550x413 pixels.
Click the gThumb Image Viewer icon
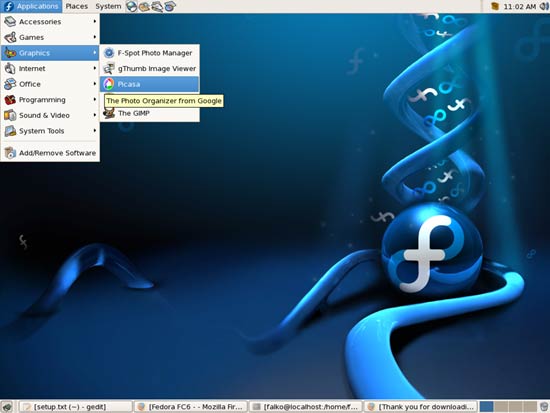109,68
